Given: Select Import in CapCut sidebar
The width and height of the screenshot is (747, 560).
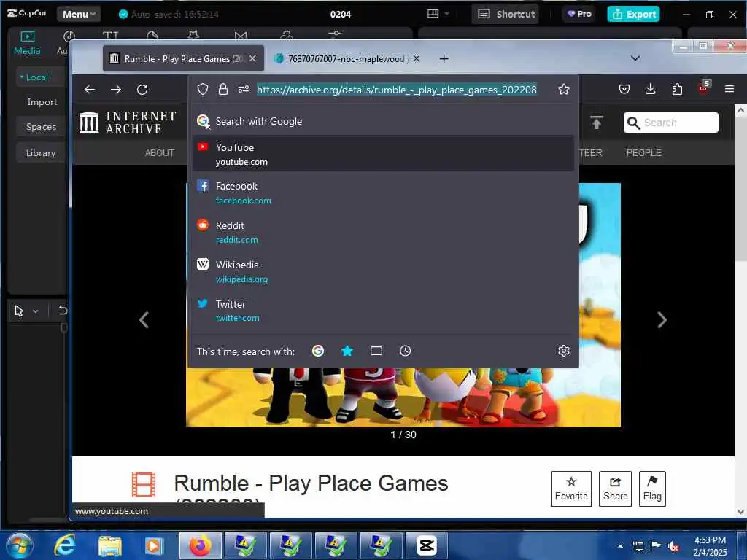Looking at the screenshot, I should point(42,102).
